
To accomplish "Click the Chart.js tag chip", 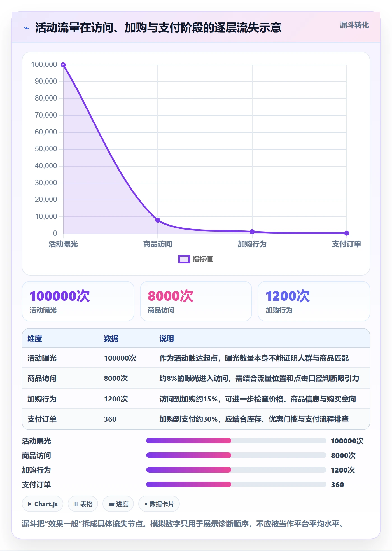I will 43,504.
